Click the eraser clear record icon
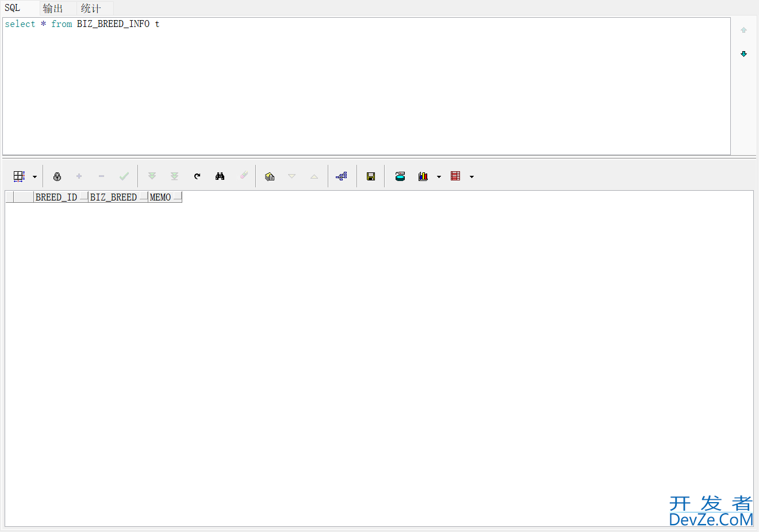The image size is (759, 532). 244,175
